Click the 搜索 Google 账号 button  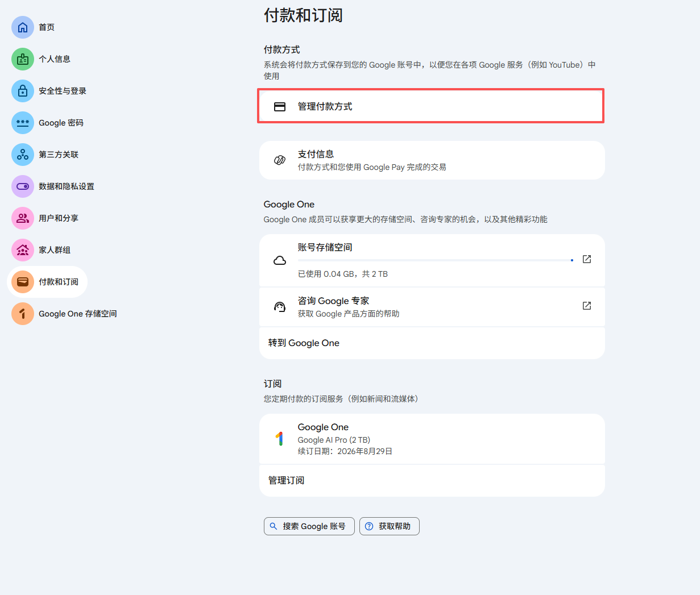[309, 526]
